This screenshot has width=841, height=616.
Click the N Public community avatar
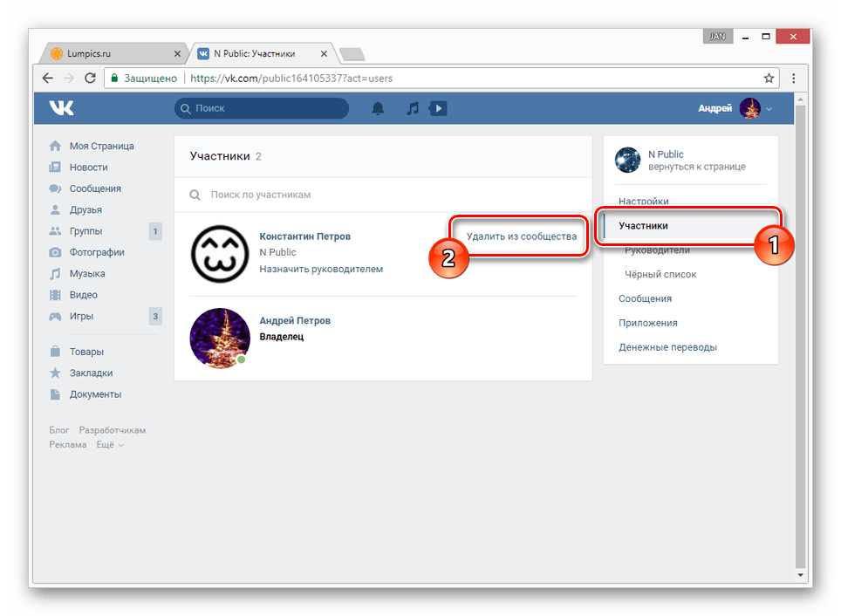[x=627, y=161]
